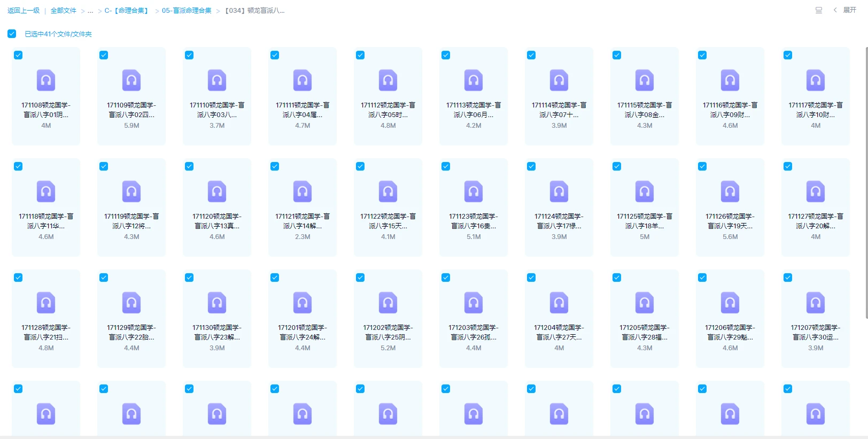The width and height of the screenshot is (868, 439).
Task: Open audio file icon for 171201顿龙国学
Action: point(303,303)
